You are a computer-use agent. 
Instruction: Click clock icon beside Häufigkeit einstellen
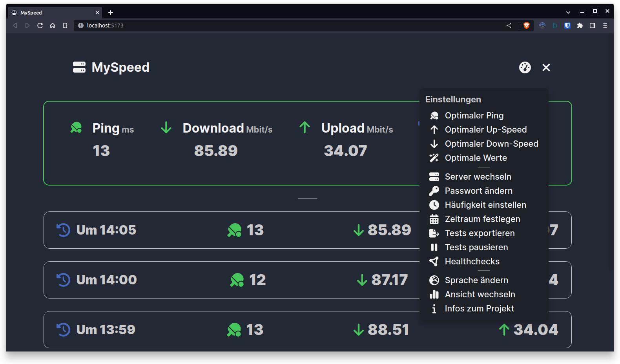click(x=434, y=205)
